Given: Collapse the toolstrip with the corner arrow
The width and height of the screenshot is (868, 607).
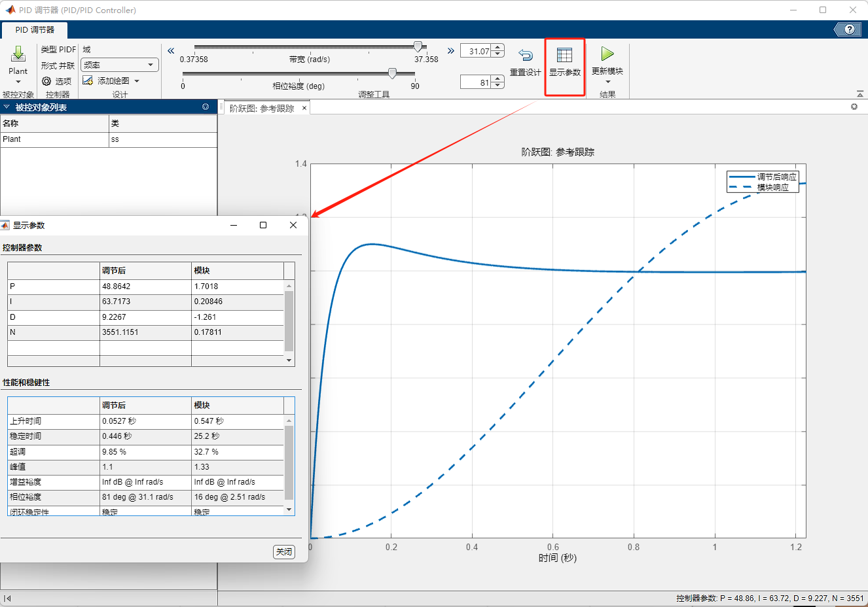Looking at the screenshot, I should click(x=859, y=94).
